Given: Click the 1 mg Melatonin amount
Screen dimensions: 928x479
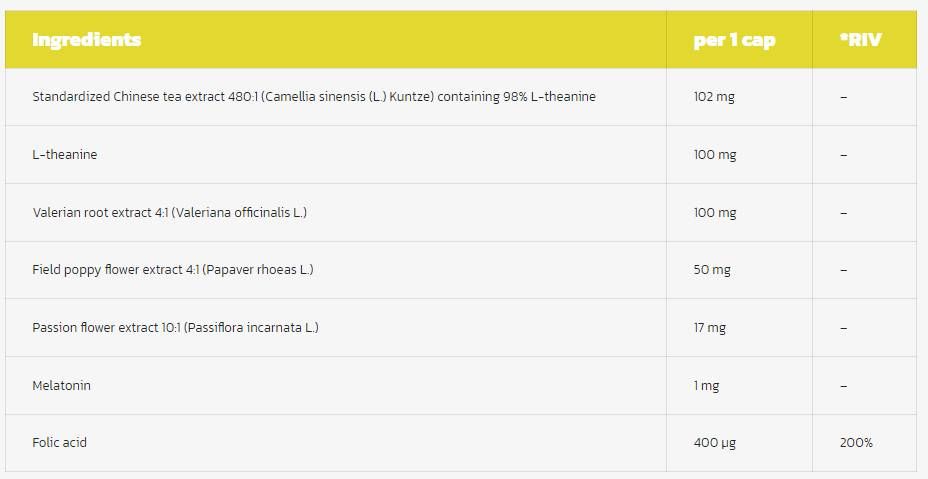Looking at the screenshot, I should coord(706,385).
